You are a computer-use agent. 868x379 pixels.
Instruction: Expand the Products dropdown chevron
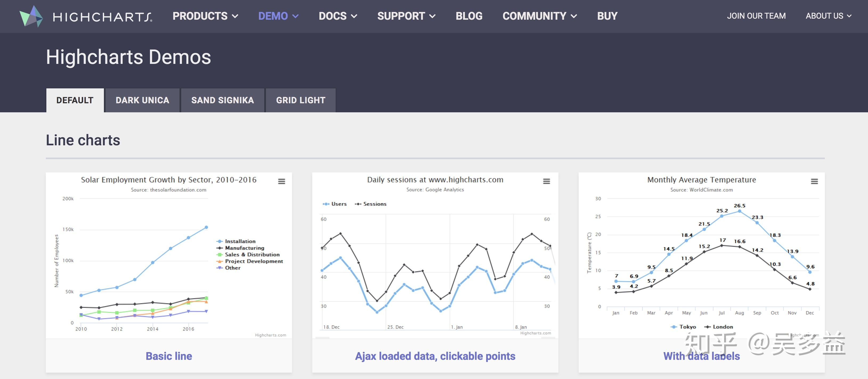point(235,16)
